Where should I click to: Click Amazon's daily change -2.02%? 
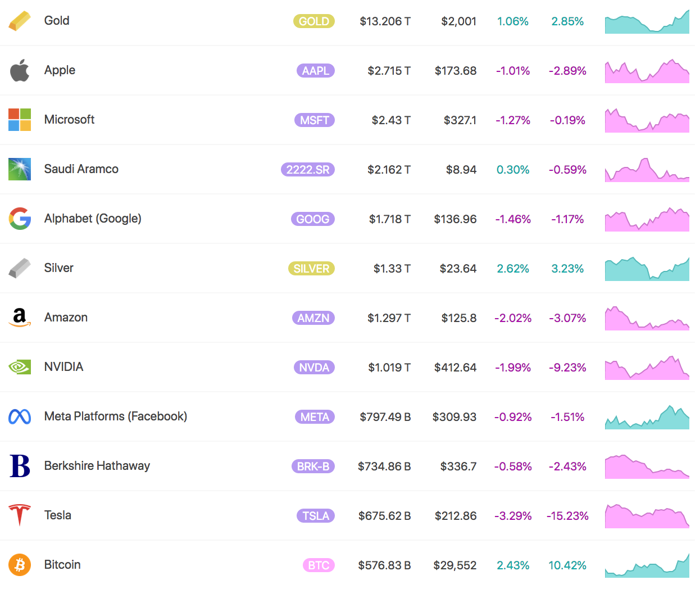click(x=513, y=318)
